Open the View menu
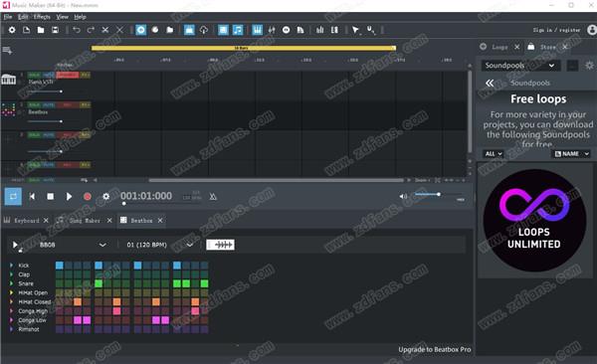Image resolution: width=597 pixels, height=364 pixels. tap(62, 17)
